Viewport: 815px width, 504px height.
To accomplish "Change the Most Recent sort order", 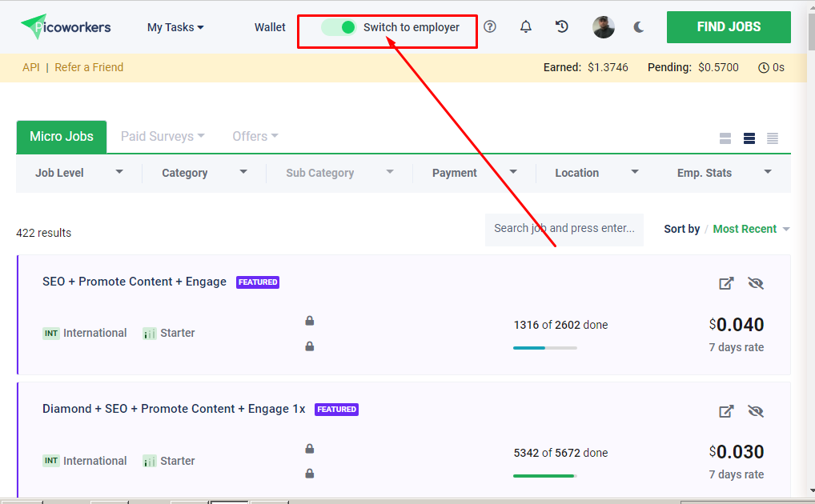I will pyautogui.click(x=751, y=229).
